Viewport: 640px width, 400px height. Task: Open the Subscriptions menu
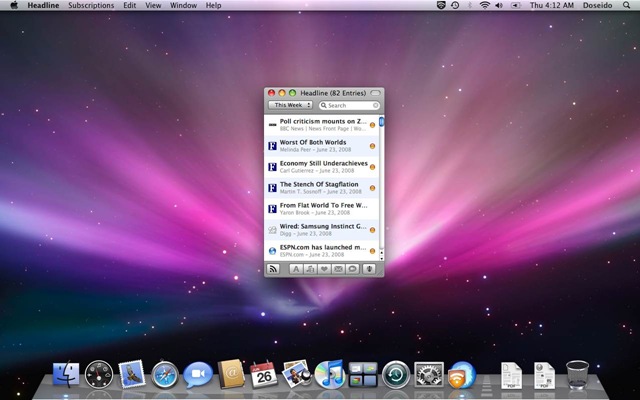pos(90,6)
